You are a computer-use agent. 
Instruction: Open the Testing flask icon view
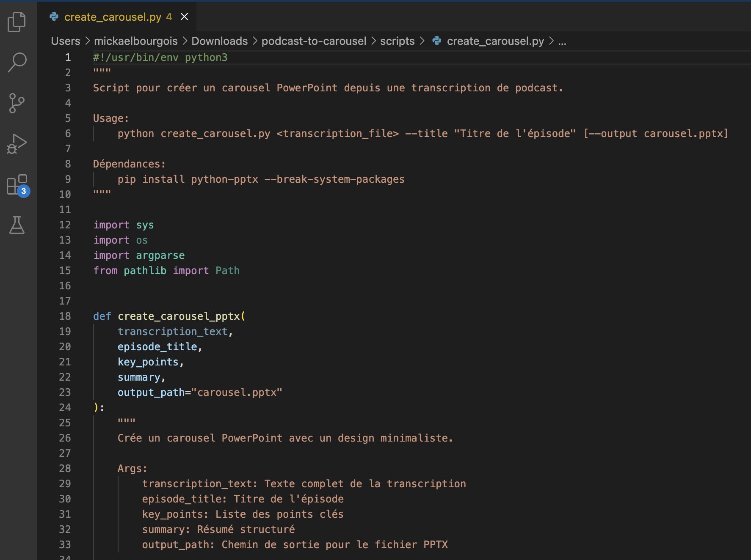click(x=17, y=225)
